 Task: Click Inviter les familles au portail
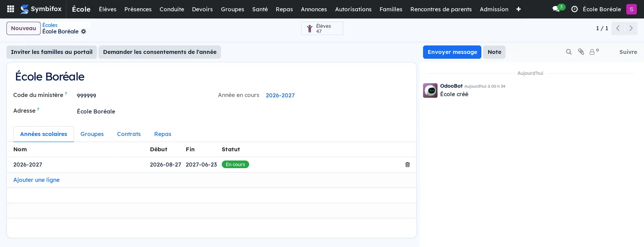[x=52, y=52]
